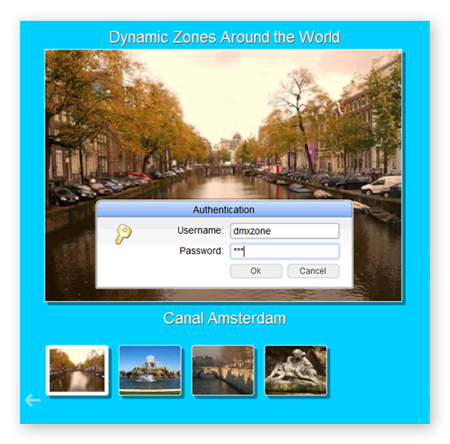Click the Dynamic Zones Around the World heading

[x=224, y=37]
